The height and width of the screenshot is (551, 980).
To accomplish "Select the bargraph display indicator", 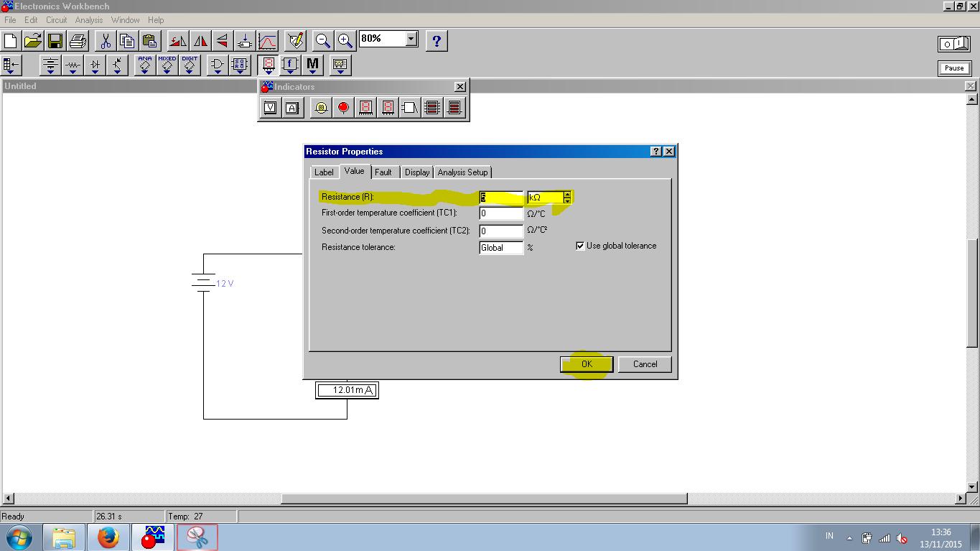I will coord(432,108).
